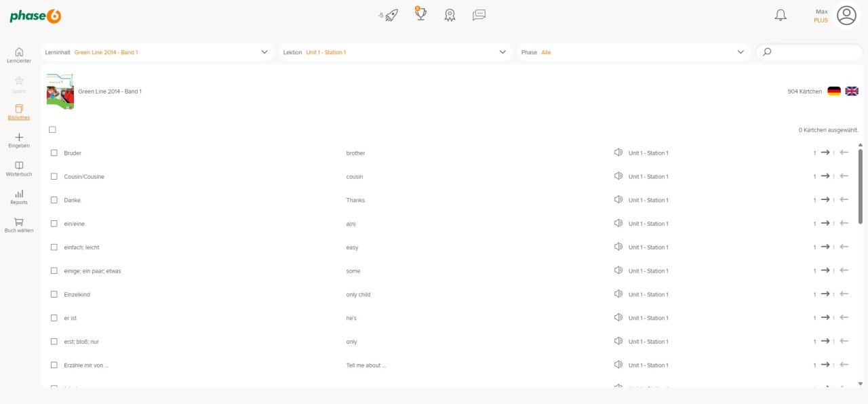Click the user profile avatar icon
This screenshot has width=868, height=404.
tap(846, 15)
